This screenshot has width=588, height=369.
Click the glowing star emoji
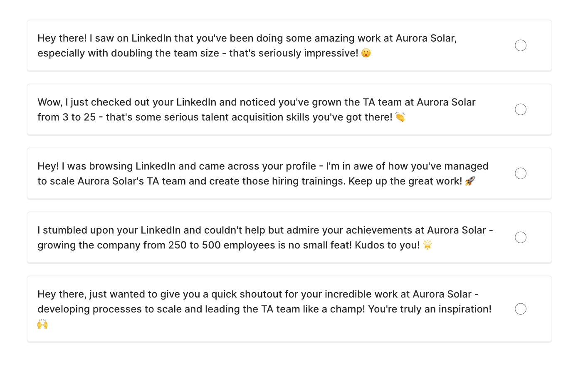[x=427, y=245]
